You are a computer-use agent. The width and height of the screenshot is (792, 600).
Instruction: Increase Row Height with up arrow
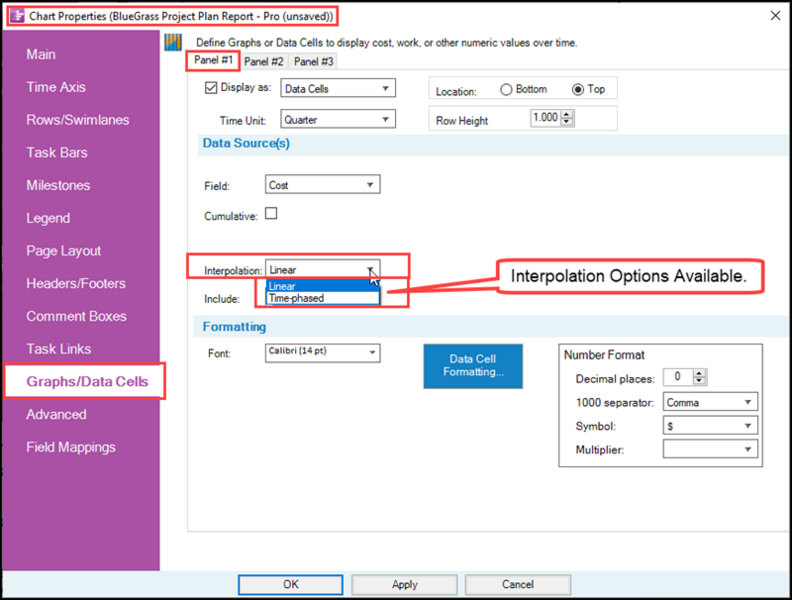567,114
